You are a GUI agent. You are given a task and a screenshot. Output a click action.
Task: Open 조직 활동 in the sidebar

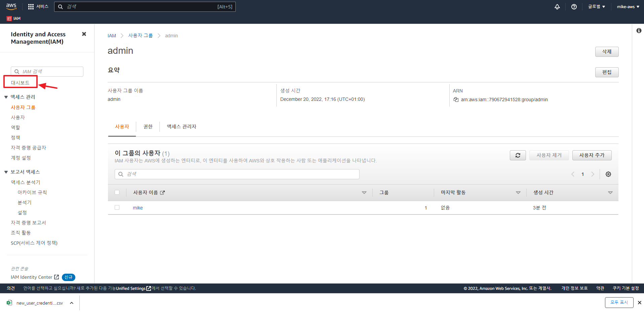pos(21,233)
